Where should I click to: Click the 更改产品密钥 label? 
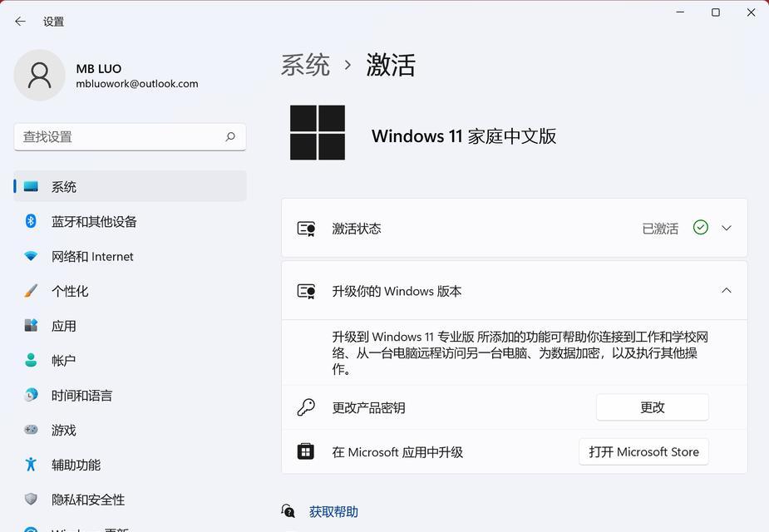coord(369,408)
